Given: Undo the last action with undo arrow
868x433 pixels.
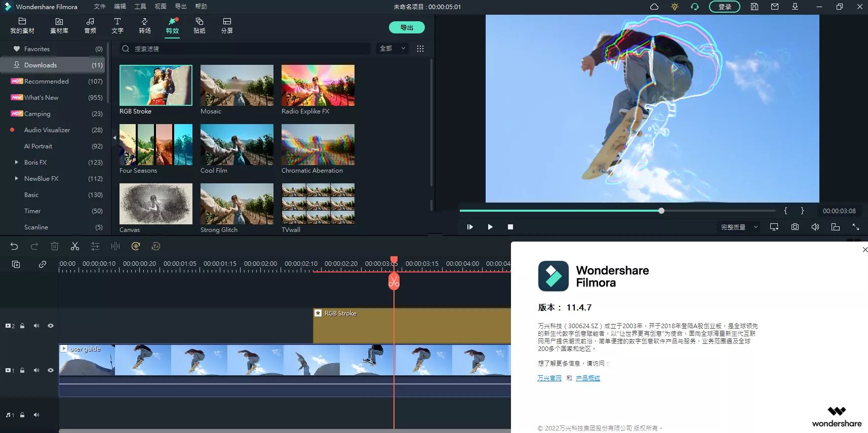Looking at the screenshot, I should tap(14, 247).
